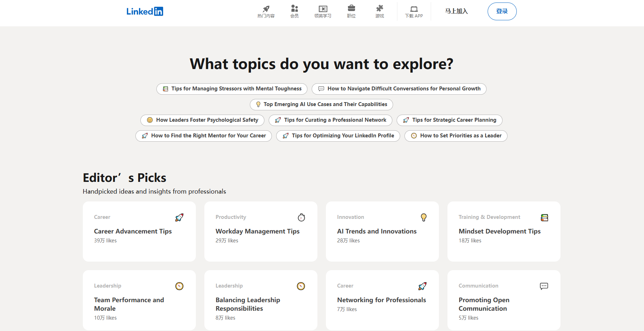Click the stopwatch icon on Productivity card
The height and width of the screenshot is (331, 644).
pos(301,217)
